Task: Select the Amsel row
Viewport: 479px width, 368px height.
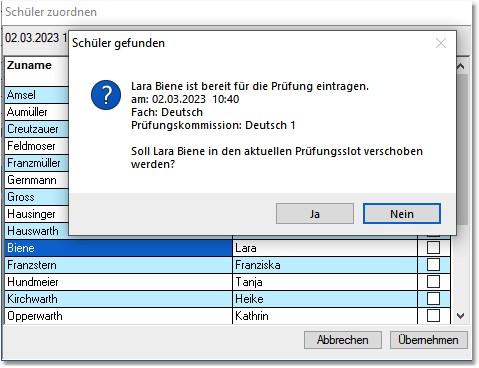Action: (x=37, y=95)
